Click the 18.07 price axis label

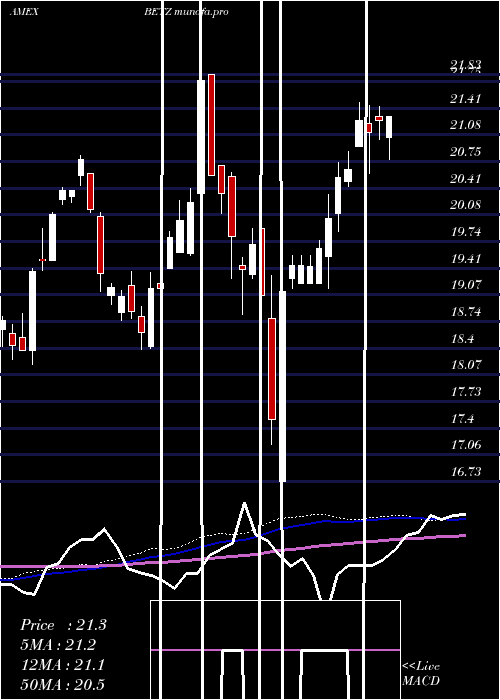466,365
